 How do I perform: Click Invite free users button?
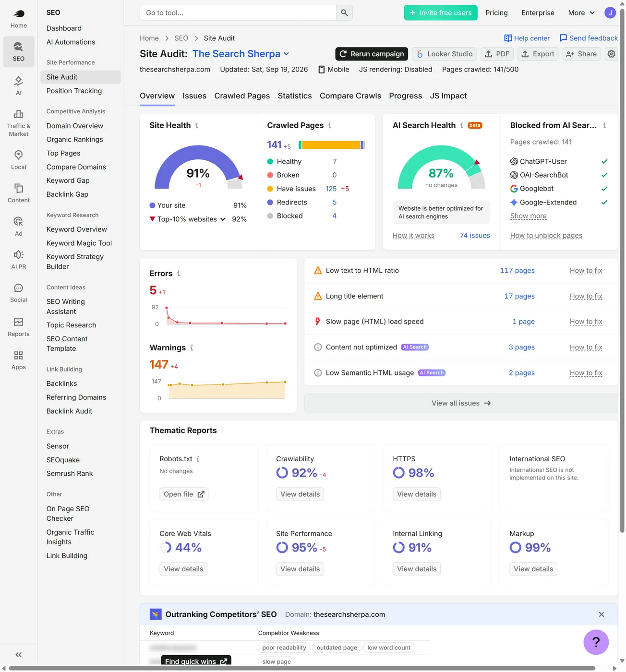441,13
